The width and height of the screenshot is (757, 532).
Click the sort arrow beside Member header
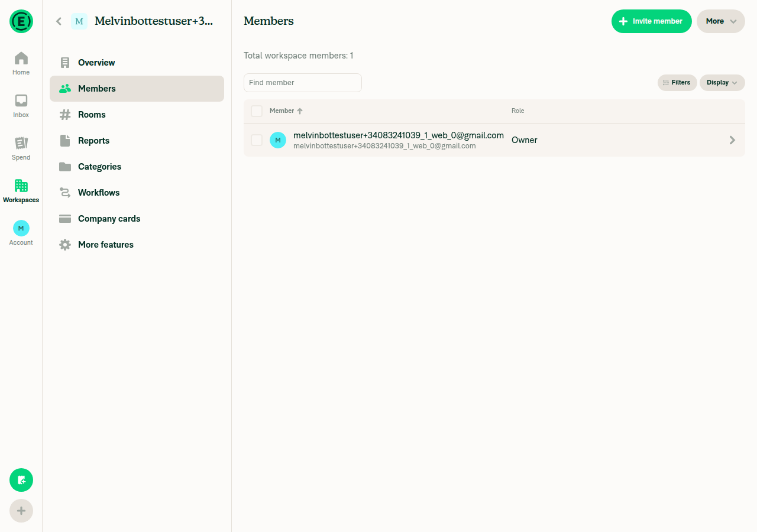[x=300, y=111]
